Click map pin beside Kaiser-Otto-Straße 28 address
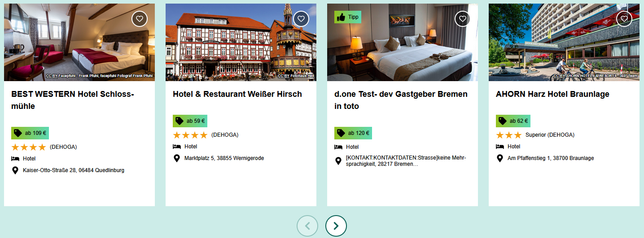 click(15, 170)
